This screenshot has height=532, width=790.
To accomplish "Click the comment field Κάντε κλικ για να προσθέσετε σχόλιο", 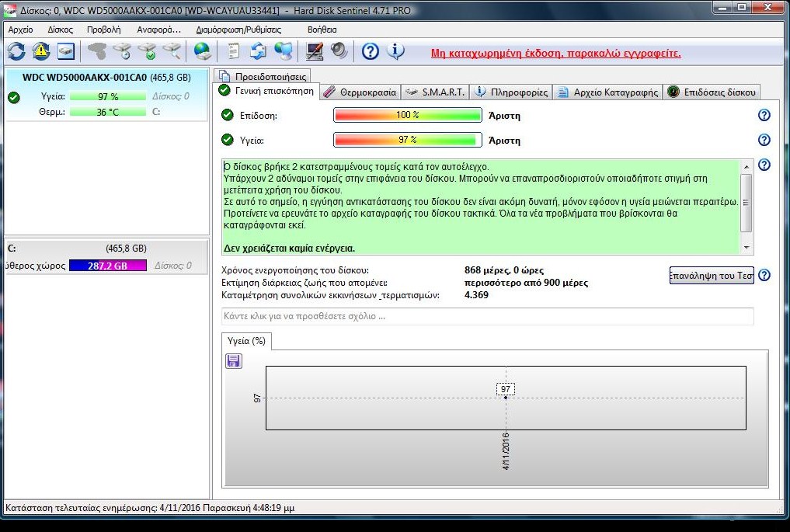I will coord(487,316).
